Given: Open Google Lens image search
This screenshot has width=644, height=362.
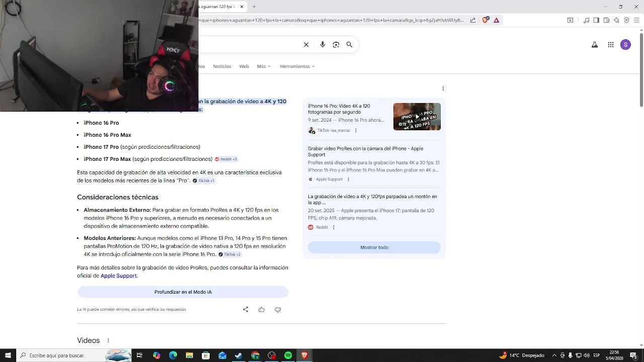Looking at the screenshot, I should (336, 45).
